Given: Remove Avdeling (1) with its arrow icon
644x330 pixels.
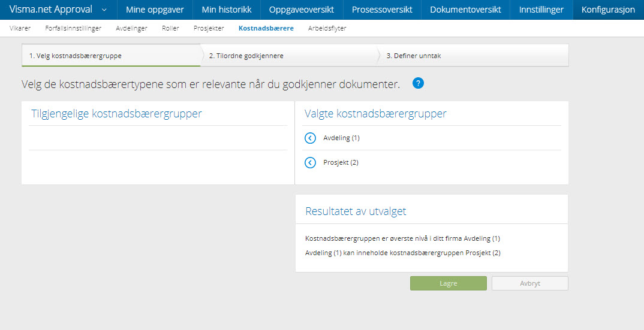Looking at the screenshot, I should tap(310, 138).
